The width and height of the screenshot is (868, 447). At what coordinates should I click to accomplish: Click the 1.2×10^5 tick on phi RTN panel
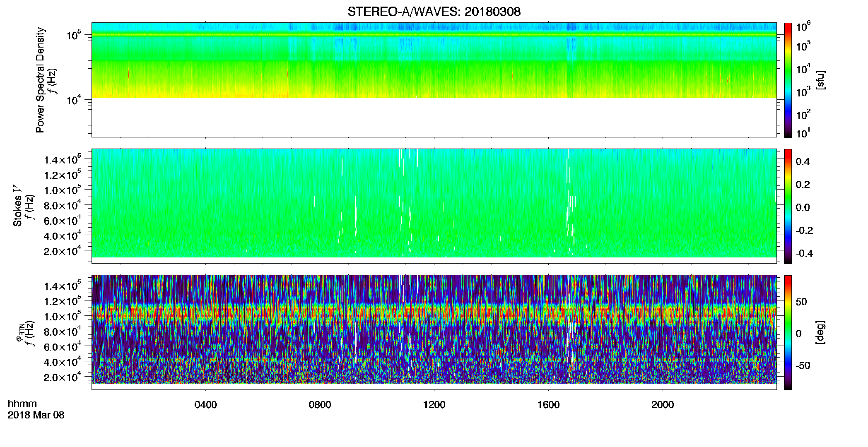[62, 301]
